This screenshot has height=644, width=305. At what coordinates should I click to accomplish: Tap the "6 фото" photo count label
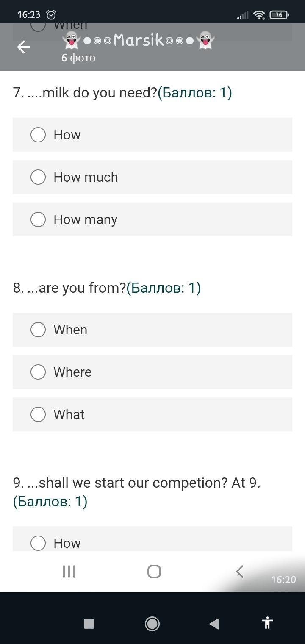coord(78,58)
